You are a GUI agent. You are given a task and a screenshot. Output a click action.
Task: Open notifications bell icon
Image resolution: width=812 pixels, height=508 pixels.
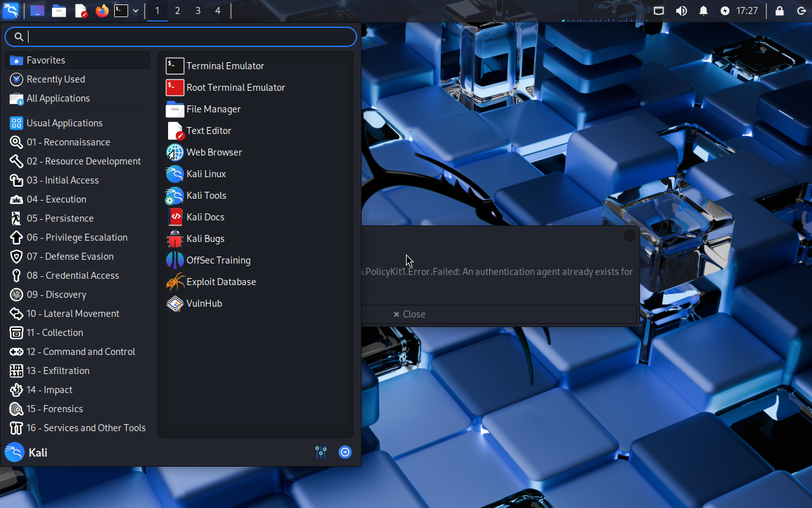704,11
